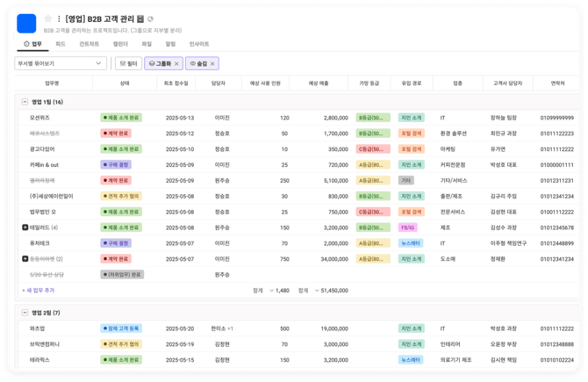Open the three-dot project menu beside title
The image size is (588, 382).
[x=59, y=18]
